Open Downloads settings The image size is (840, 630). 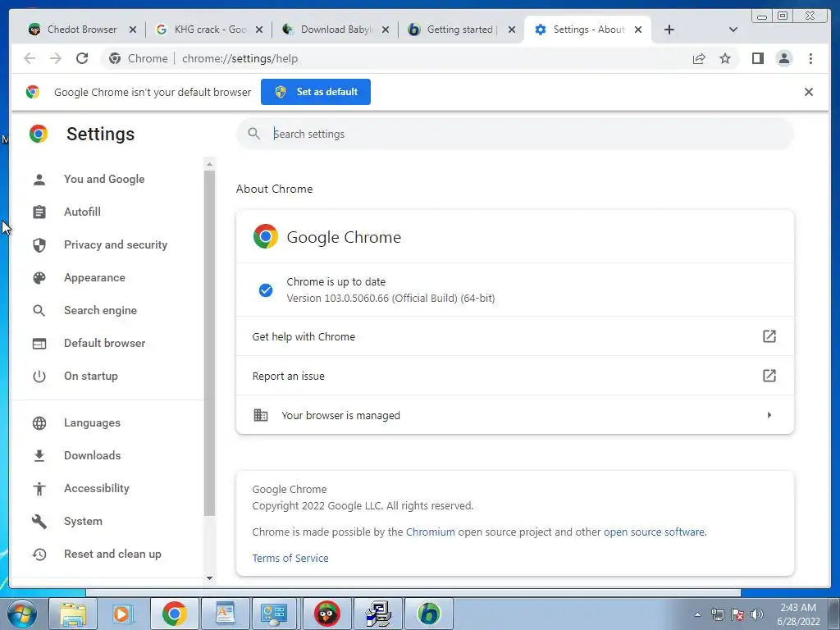click(x=92, y=455)
